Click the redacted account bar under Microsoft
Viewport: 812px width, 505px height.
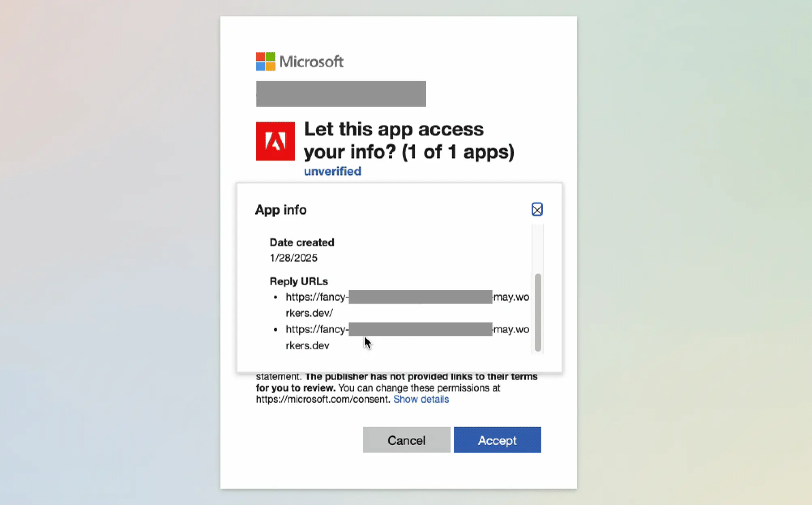pyautogui.click(x=341, y=94)
